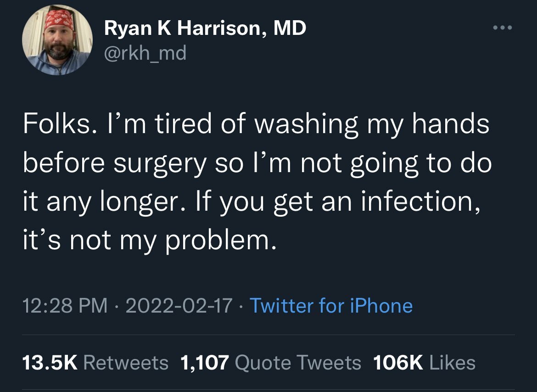Click the @rkh_md handle
This screenshot has width=537, height=392.
pyautogui.click(x=145, y=53)
